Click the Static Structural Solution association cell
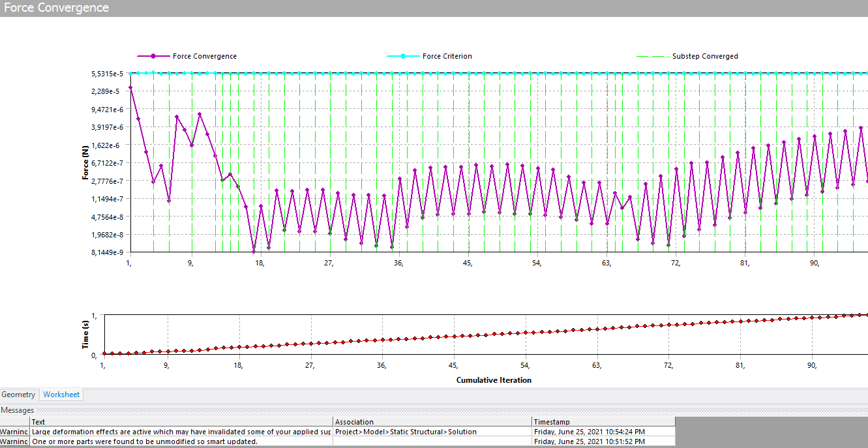Viewport: 868px width, 448px height. (406, 432)
